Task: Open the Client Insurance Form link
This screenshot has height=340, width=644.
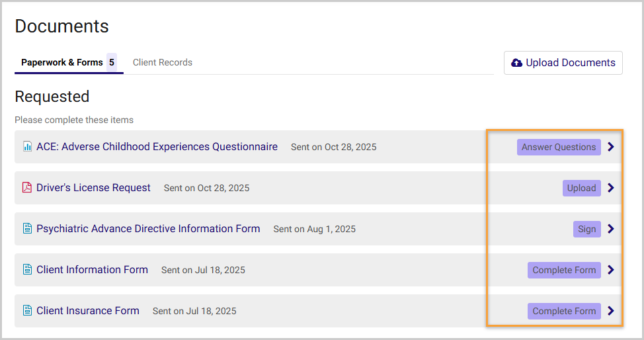Action: coord(88,311)
